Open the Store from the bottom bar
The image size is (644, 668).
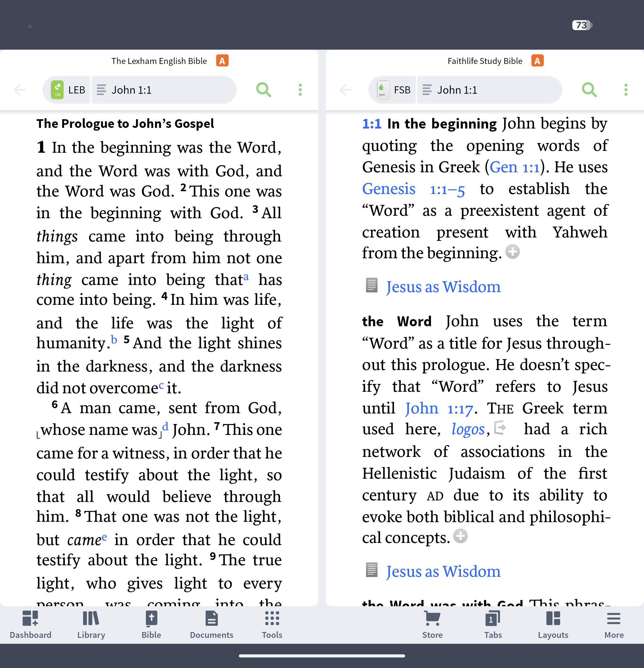[x=432, y=625]
